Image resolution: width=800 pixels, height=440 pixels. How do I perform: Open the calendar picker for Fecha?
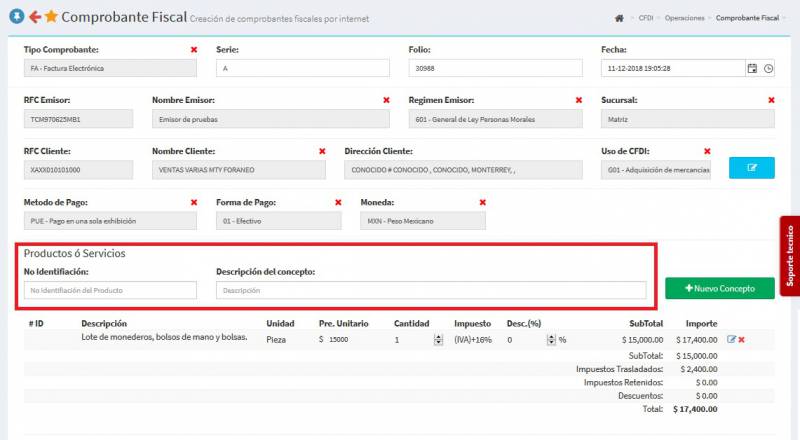point(752,69)
